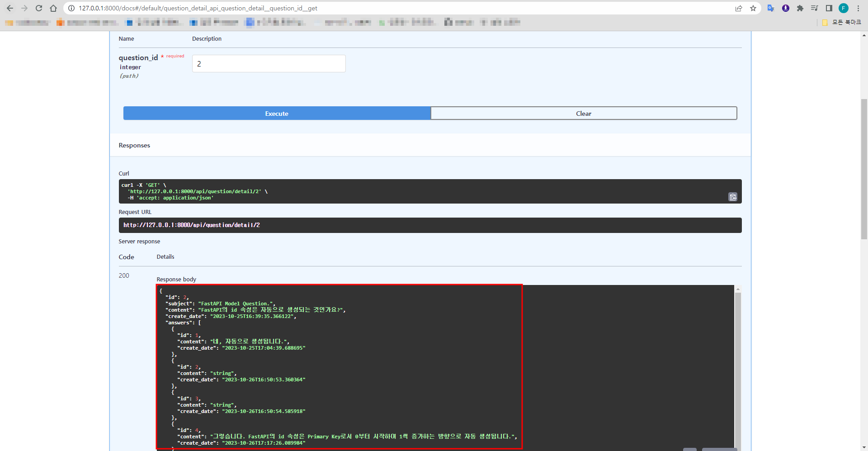
Task: Edit the question_id input field
Action: click(269, 64)
